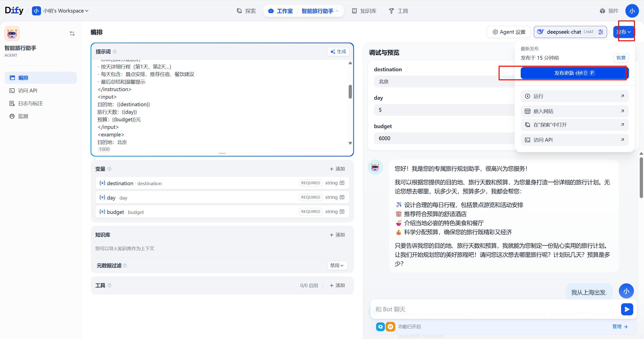Click the tools help question mark icon
The height and width of the screenshot is (339, 644).
(109, 285)
